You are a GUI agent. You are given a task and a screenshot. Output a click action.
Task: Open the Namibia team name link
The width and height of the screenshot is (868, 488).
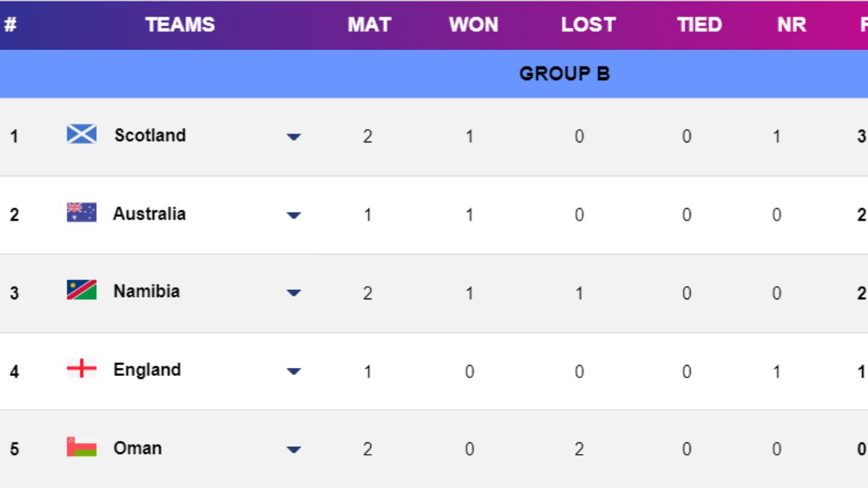(146, 291)
